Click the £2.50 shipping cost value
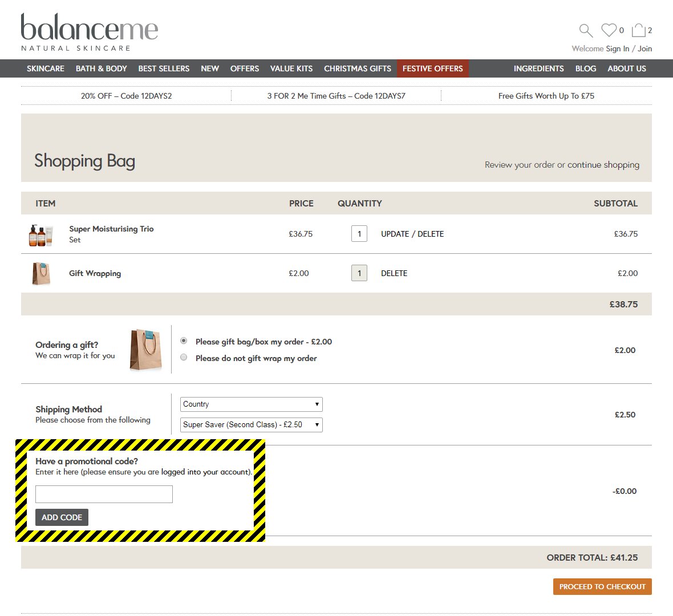 pos(625,415)
